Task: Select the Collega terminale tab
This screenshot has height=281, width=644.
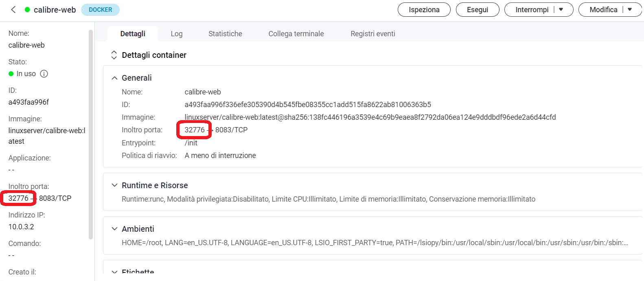Action: coord(296,34)
